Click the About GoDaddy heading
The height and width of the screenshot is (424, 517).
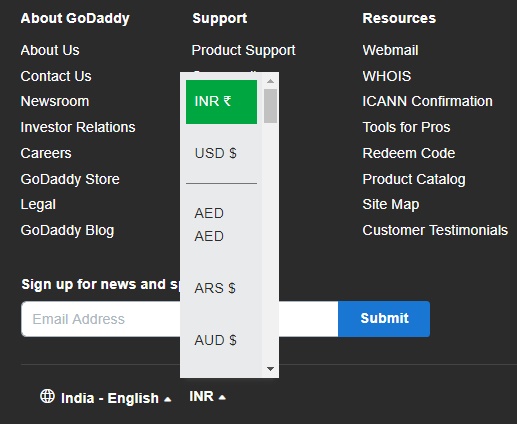coord(75,19)
